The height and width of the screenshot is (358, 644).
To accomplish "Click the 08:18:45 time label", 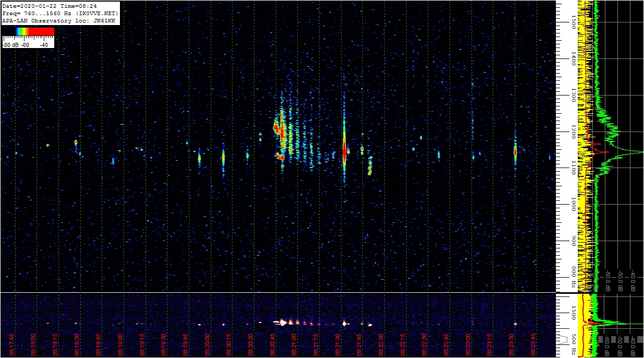I will click(99, 344).
